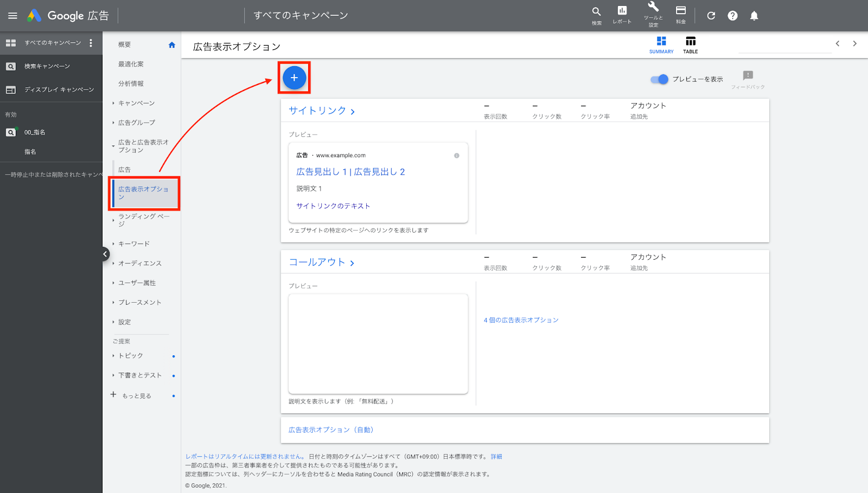
Task: Click the blue plus add extension button
Action: (x=294, y=78)
